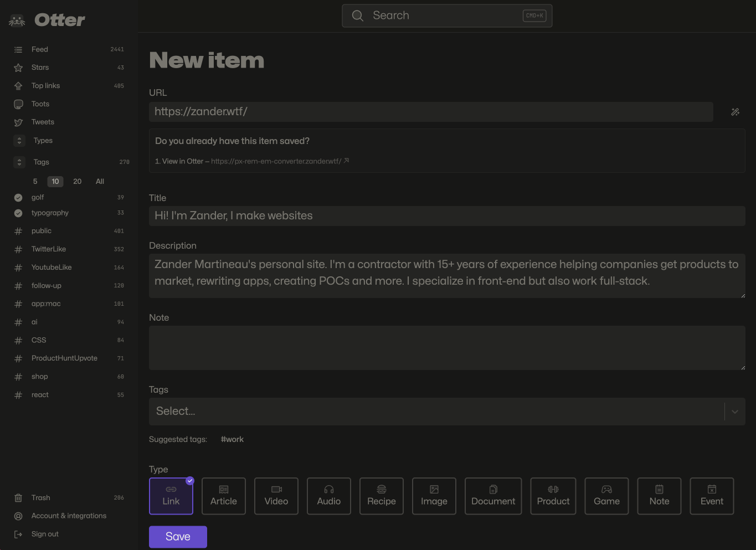Select the Image type option
The width and height of the screenshot is (756, 550).
(x=434, y=496)
